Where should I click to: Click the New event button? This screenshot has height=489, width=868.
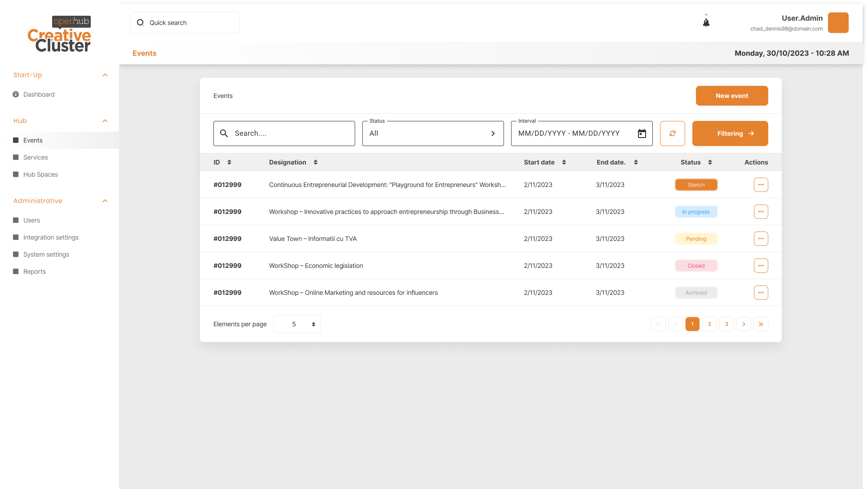(x=731, y=96)
